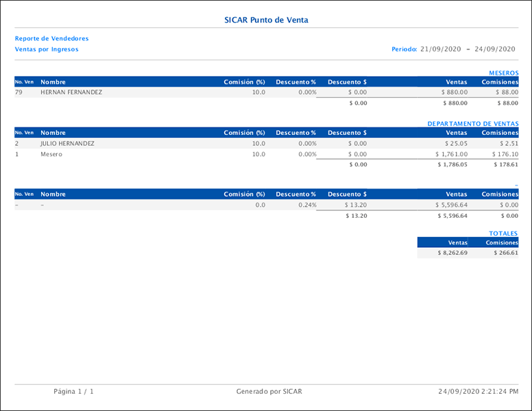Select the timestamp 24/09/2020 2:21:24 PM

(x=479, y=391)
